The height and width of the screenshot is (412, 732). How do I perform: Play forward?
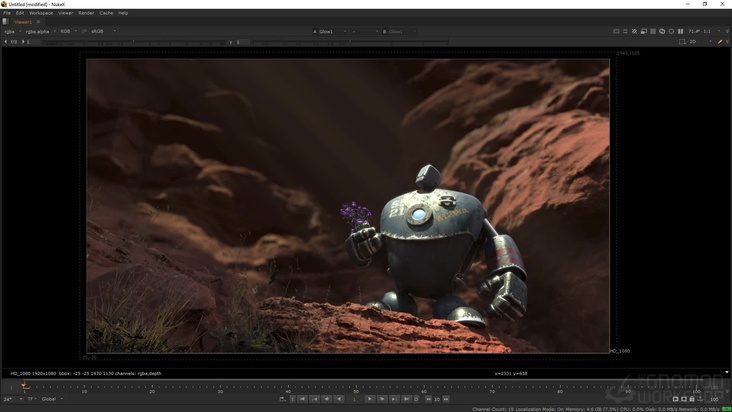tap(370, 399)
